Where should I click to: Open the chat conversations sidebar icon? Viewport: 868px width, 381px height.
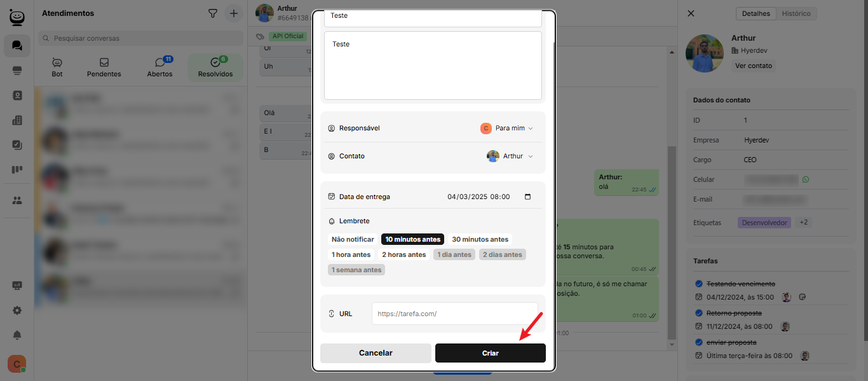(x=17, y=46)
